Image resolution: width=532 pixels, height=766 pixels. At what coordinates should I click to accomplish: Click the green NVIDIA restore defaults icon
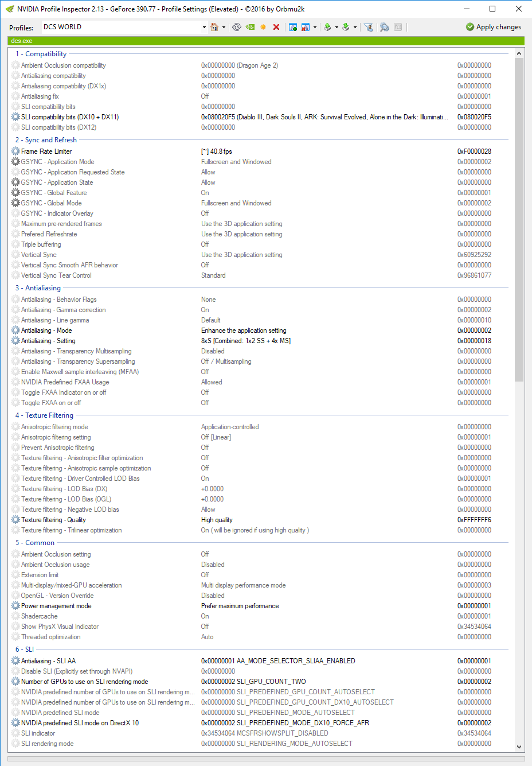click(x=251, y=27)
